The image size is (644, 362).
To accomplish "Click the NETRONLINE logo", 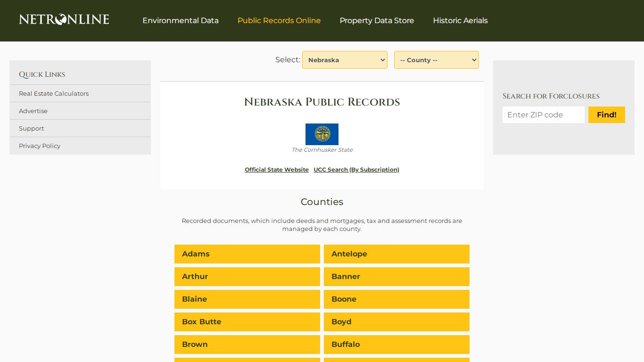I will 64,19.
